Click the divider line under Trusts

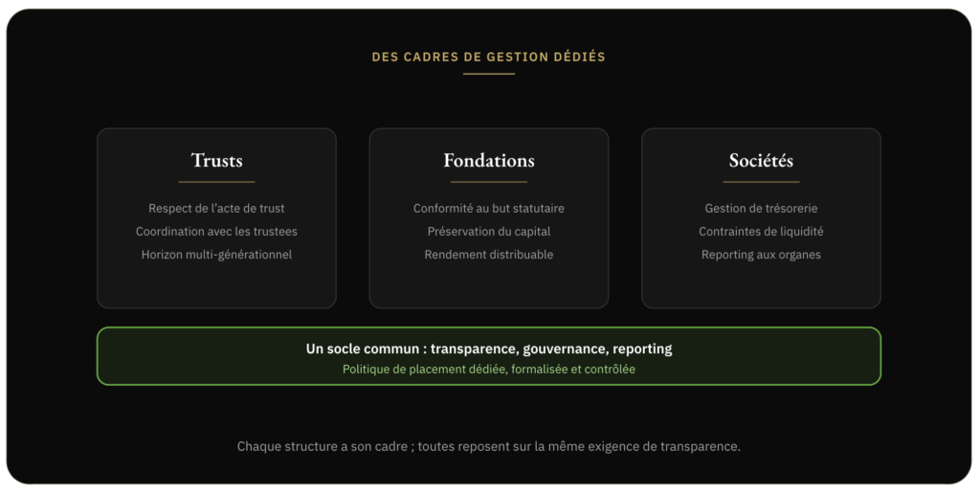[x=216, y=182]
